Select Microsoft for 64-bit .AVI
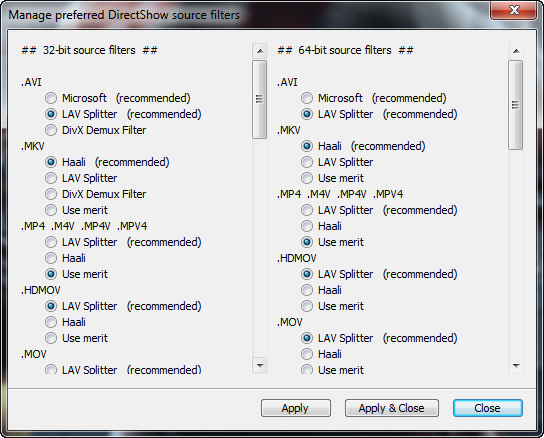This screenshot has height=438, width=544. coord(307,98)
